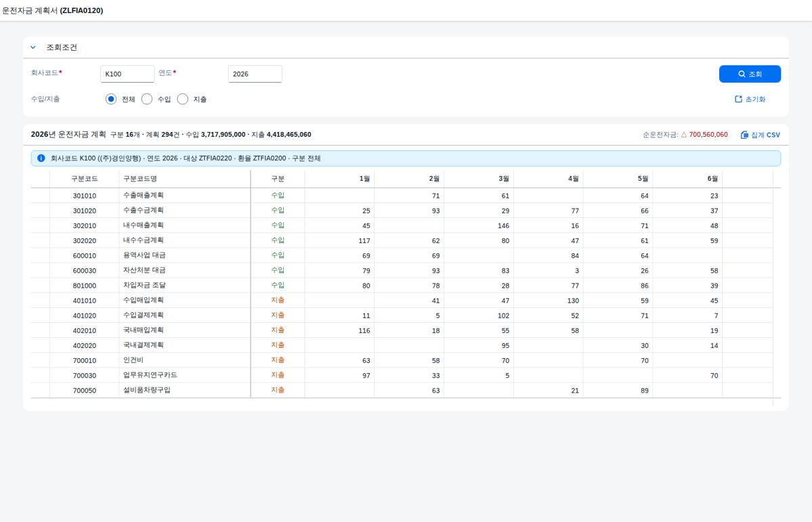812x522 pixels.
Task: Select the 지출 radio button
Action: pyautogui.click(x=183, y=99)
